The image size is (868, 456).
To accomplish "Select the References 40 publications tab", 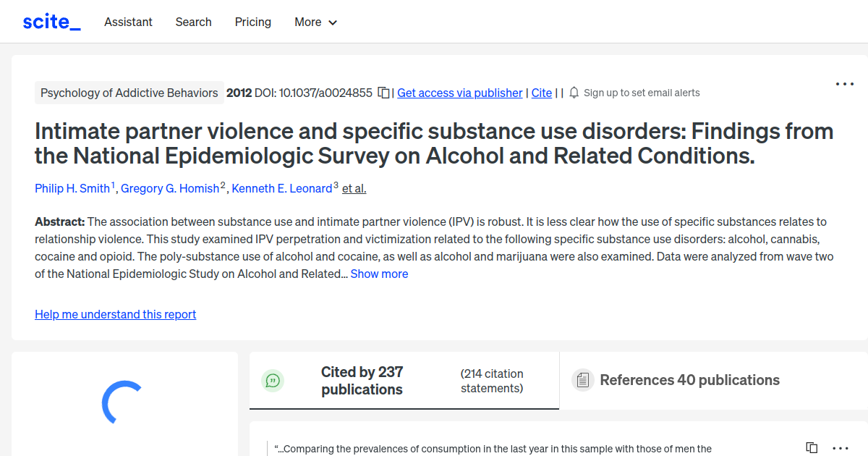I will click(x=689, y=379).
